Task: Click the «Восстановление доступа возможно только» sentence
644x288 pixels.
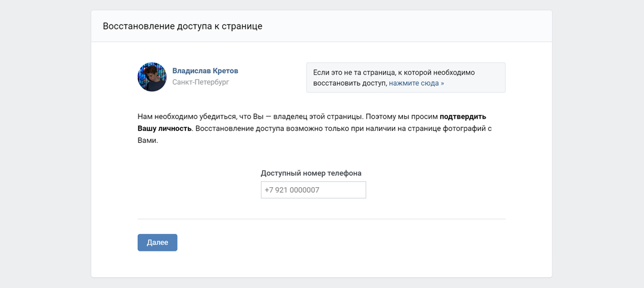Action: coord(300,128)
